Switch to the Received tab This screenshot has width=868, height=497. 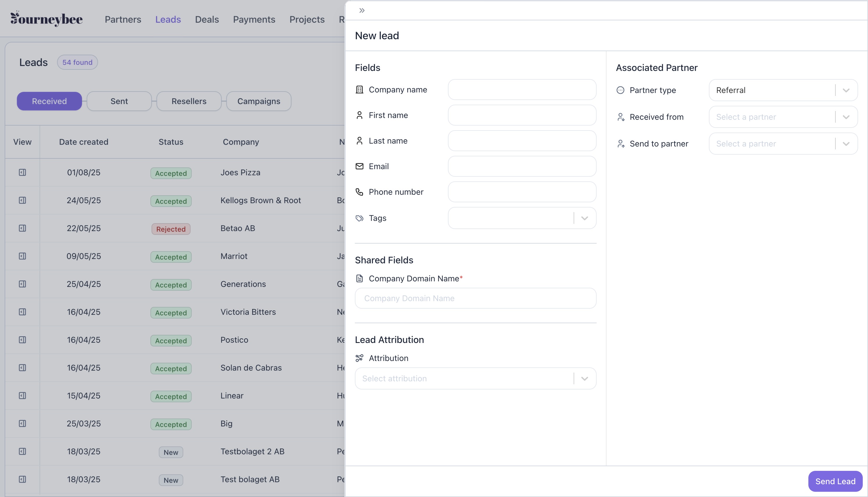(49, 101)
